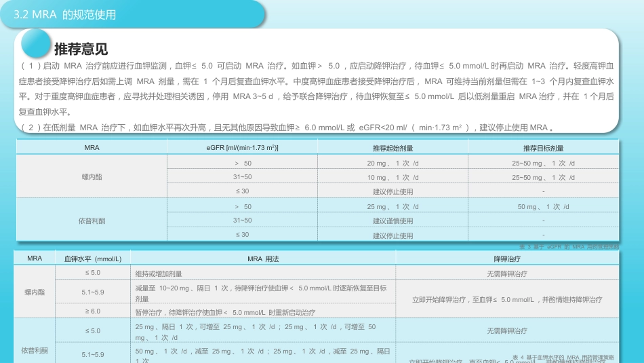The height and width of the screenshot is (363, 644).
Task: Select the "> 50" eGFR cell for 螺内酯
Action: click(x=242, y=164)
